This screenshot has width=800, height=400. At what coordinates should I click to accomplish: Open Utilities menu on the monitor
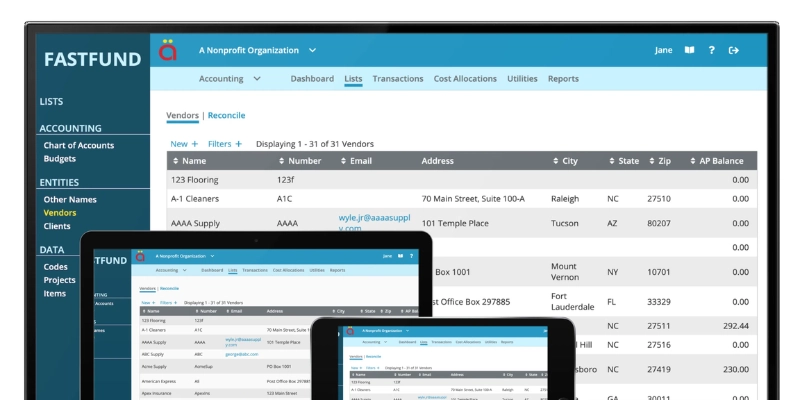522,79
